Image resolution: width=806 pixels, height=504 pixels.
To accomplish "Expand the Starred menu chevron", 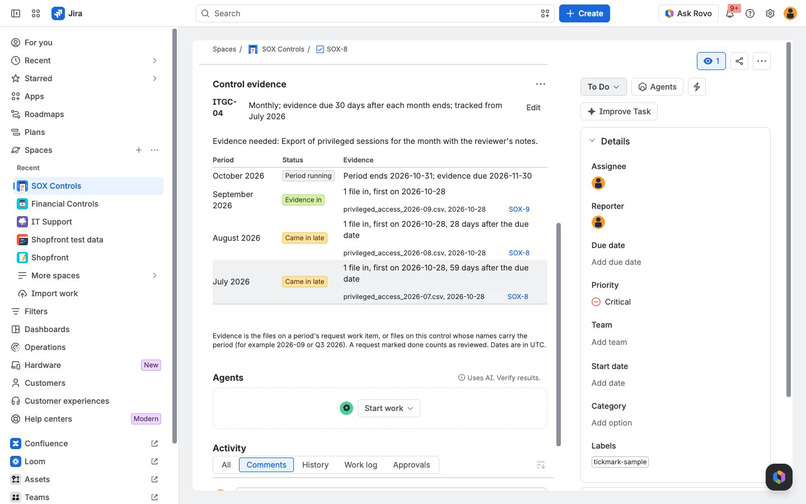I will (x=154, y=79).
